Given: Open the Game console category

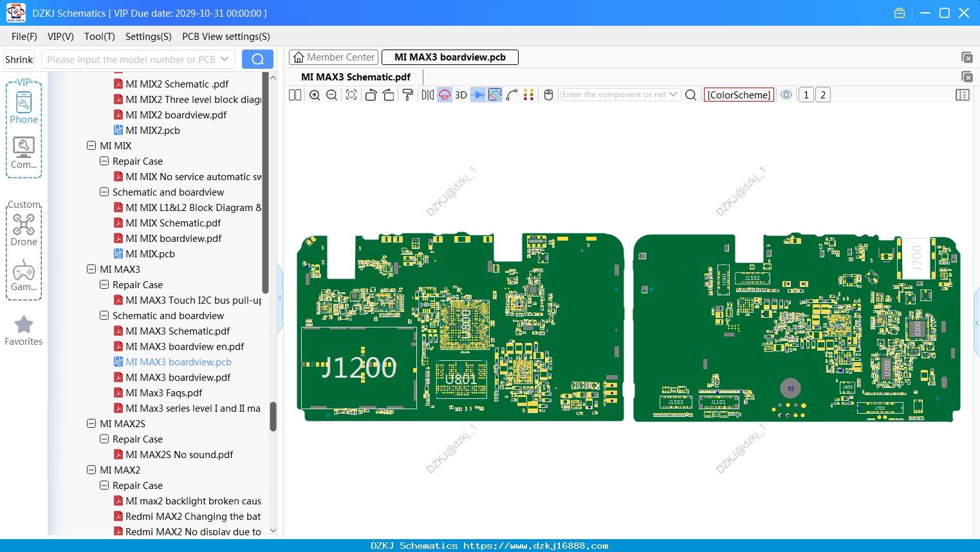Looking at the screenshot, I should click(24, 275).
